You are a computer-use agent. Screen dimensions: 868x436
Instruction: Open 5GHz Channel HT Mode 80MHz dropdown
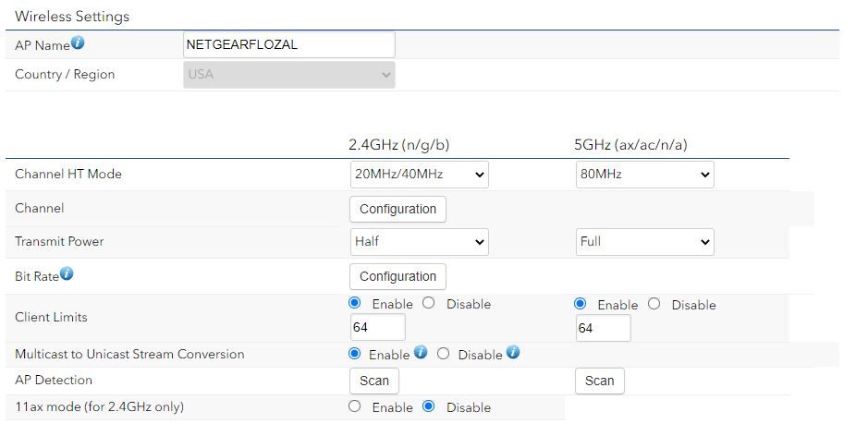pos(644,174)
